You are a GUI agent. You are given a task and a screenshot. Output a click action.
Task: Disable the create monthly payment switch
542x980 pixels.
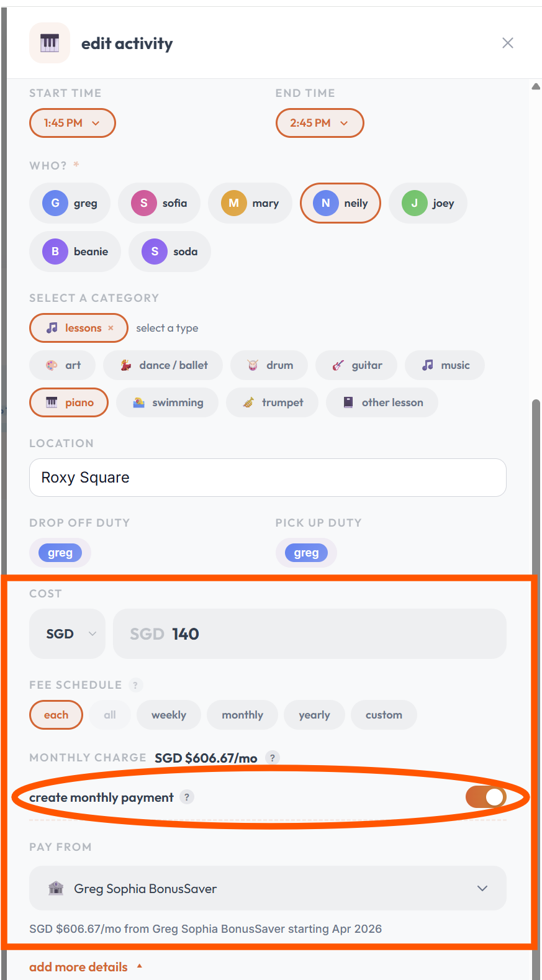point(486,797)
